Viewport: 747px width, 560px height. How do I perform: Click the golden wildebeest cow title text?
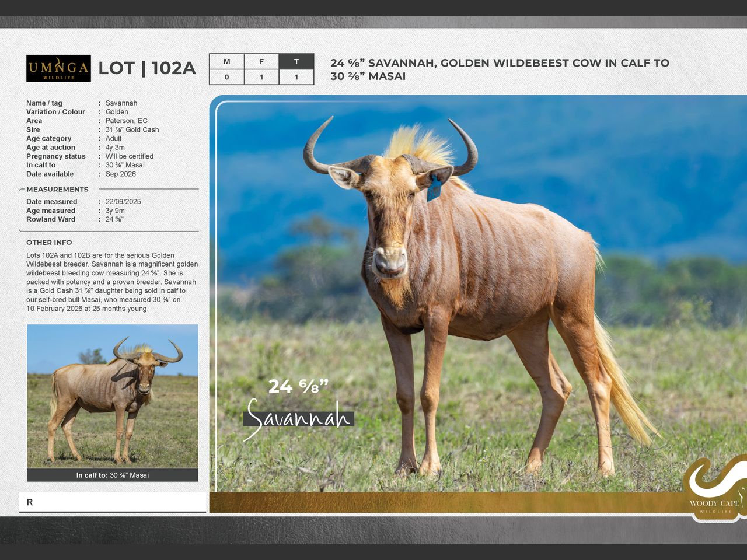(x=500, y=69)
